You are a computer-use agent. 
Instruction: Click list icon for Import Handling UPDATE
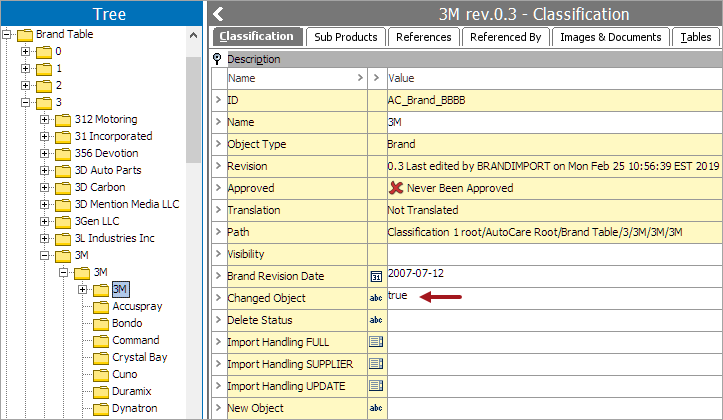tap(376, 385)
